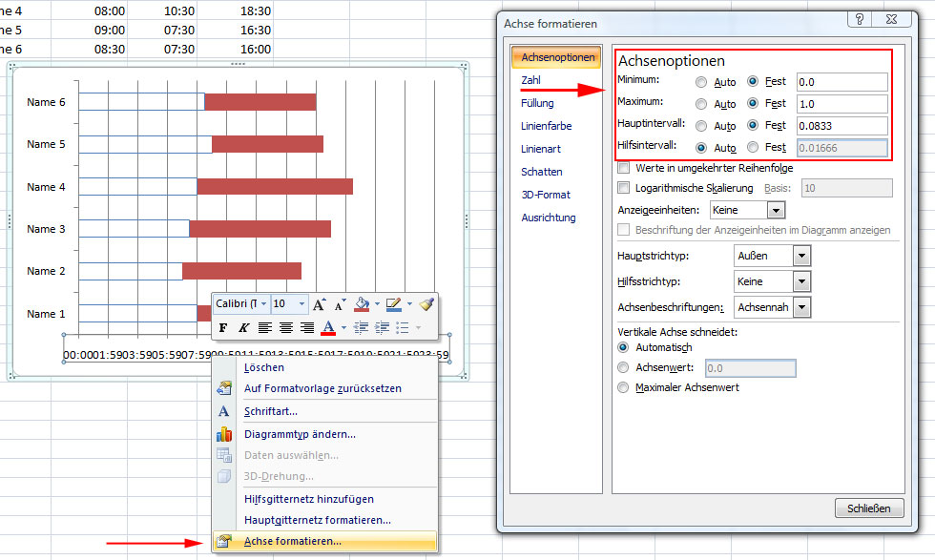Image resolution: width=935 pixels, height=560 pixels.
Task: Expand font color dropdown arrow
Action: tap(343, 327)
